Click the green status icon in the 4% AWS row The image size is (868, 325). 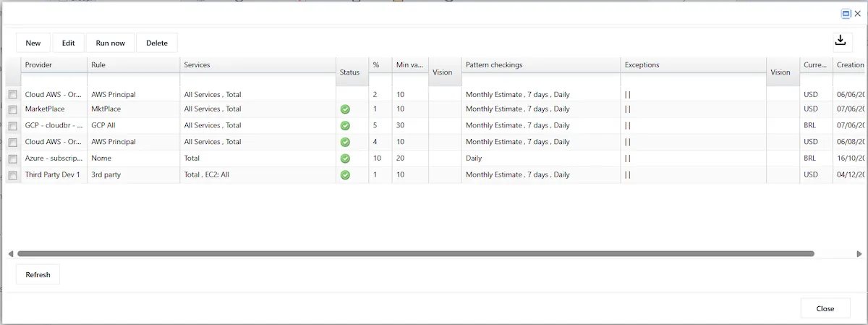[x=345, y=142]
